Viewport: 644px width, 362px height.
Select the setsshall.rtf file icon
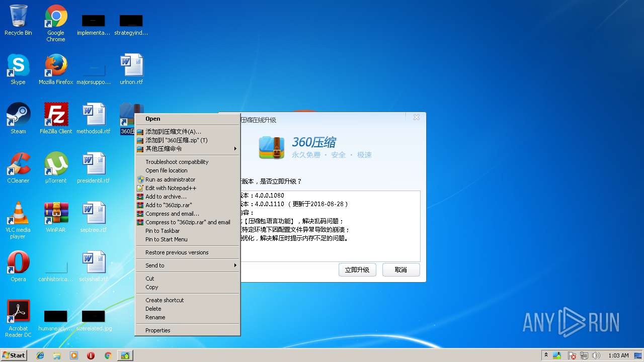pyautogui.click(x=94, y=267)
